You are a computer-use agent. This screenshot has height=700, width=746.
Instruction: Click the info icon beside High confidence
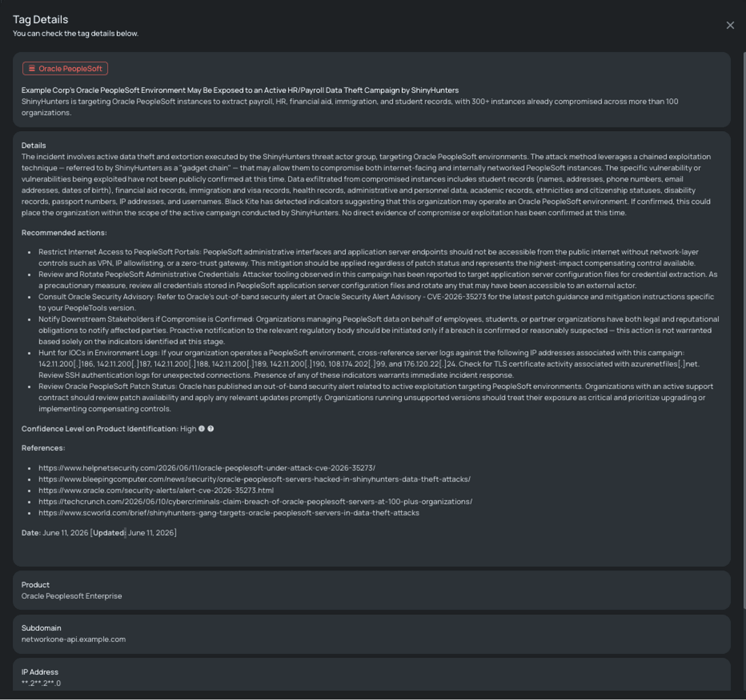point(202,429)
